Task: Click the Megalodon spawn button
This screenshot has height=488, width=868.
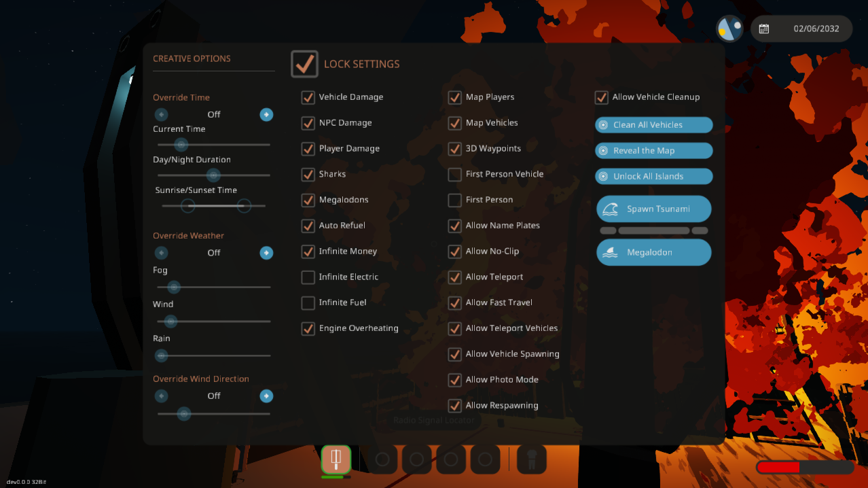Action: (654, 252)
